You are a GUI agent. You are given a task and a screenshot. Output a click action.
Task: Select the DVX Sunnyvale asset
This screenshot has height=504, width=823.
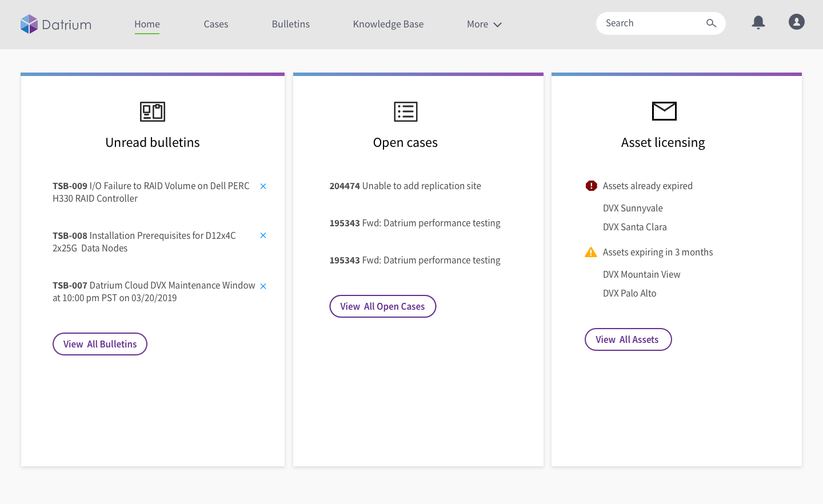click(633, 208)
